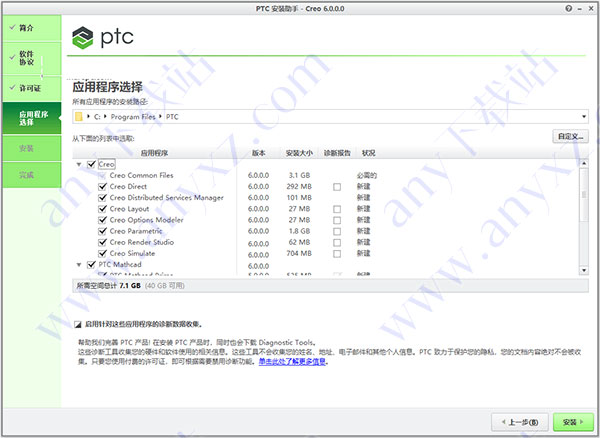Select 完成 step in sidebar
This screenshot has height=438, width=600.
[x=32, y=175]
